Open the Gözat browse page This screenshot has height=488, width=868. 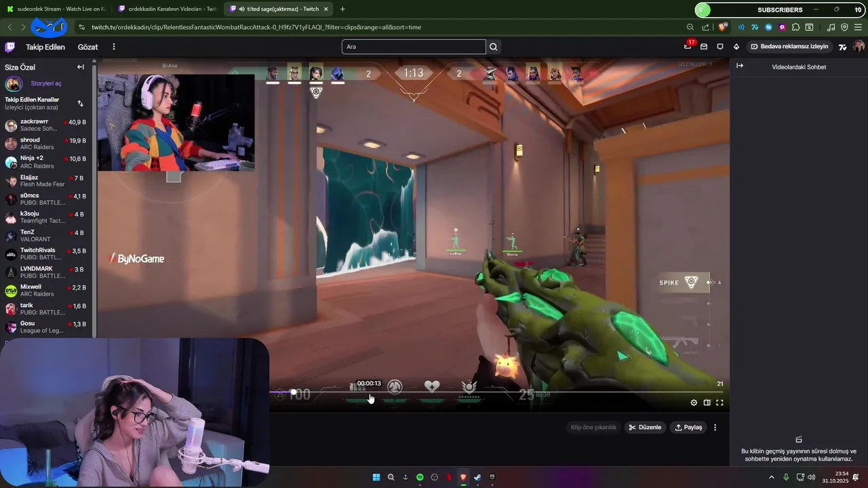[88, 47]
